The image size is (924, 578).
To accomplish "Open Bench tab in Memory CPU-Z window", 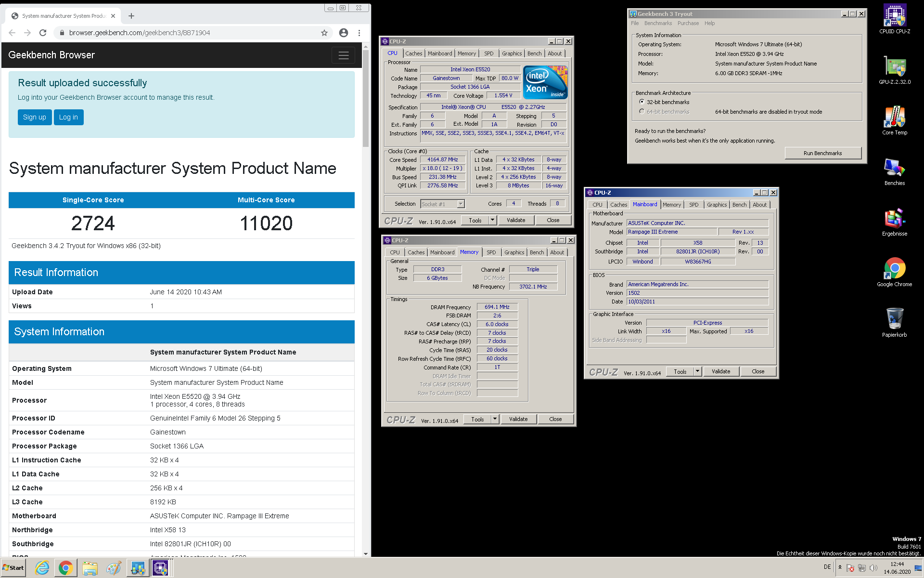I will click(x=537, y=252).
